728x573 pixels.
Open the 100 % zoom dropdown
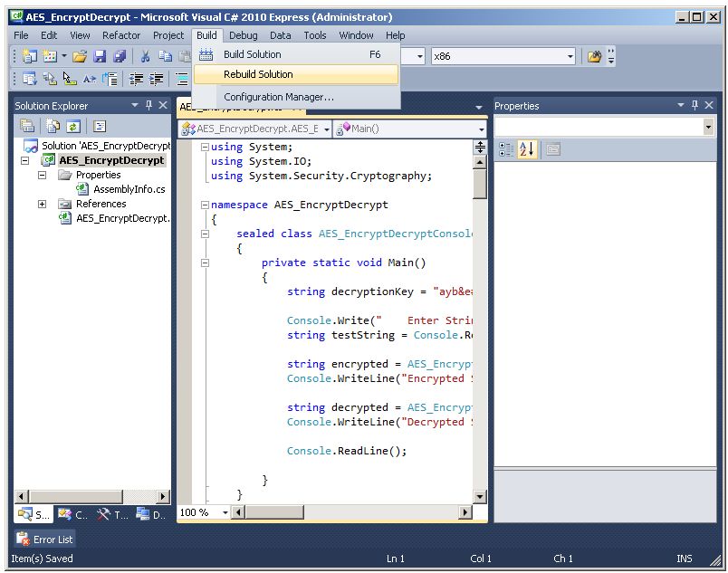tap(225, 512)
